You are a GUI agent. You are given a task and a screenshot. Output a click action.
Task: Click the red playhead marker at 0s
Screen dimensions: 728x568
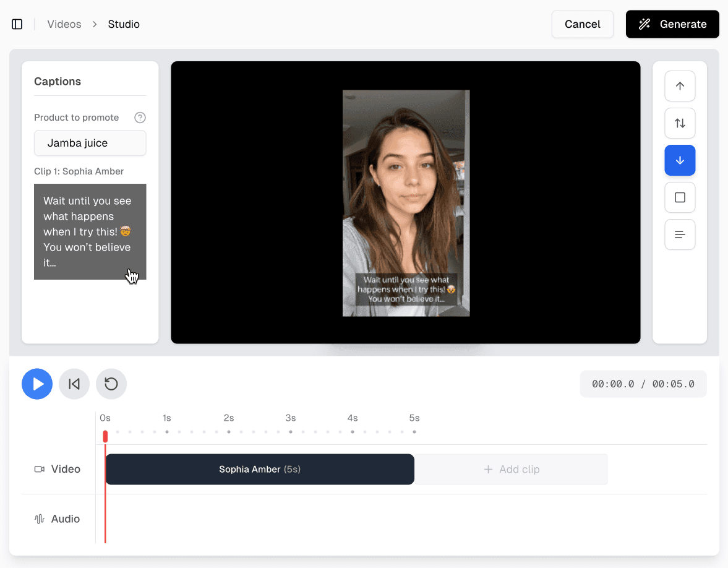[x=105, y=436]
